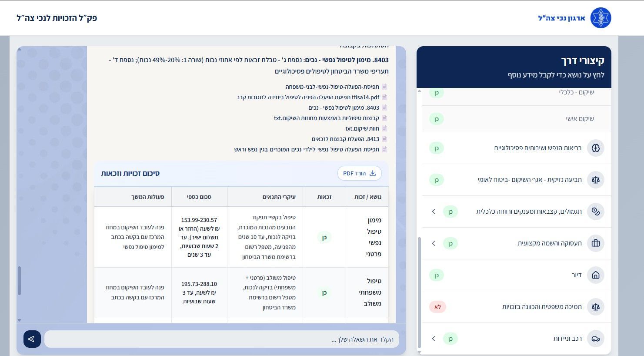Open the קבוצות טיפוליות באמצעות מחוזות השיקום.txt link
Screen dimensions: 644x356
[x=327, y=118]
